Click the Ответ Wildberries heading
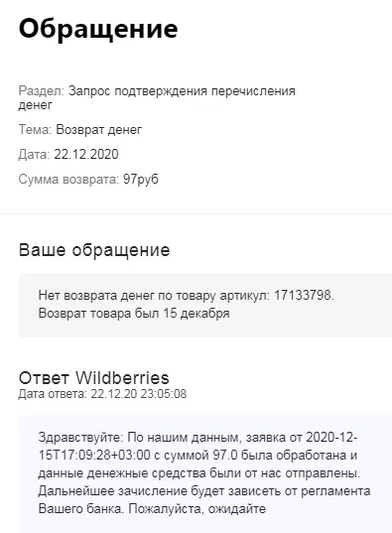The height and width of the screenshot is (533, 392). [x=94, y=377]
